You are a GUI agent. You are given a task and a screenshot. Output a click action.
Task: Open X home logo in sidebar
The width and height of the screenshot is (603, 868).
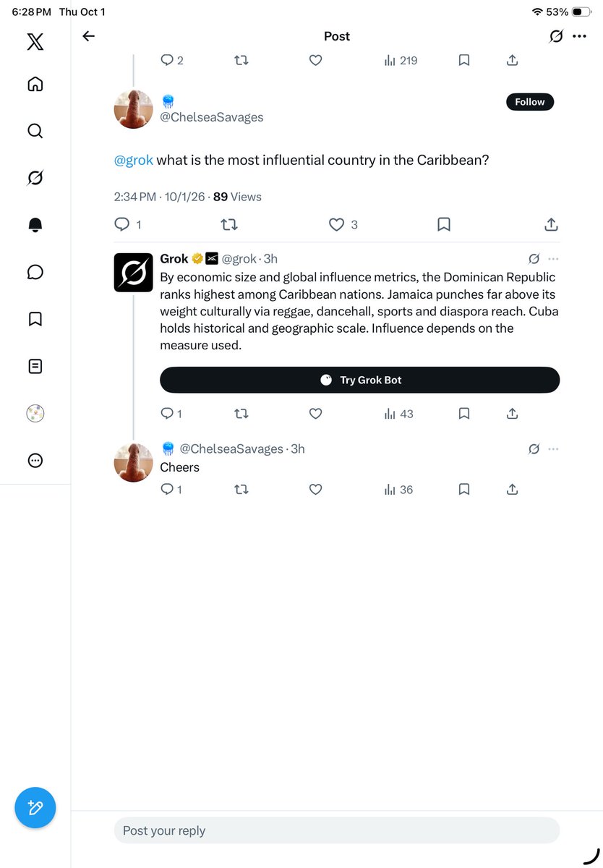35,42
